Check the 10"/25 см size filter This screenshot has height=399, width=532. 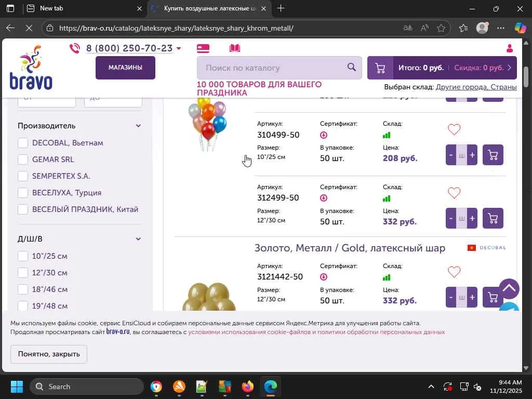pyautogui.click(x=23, y=256)
